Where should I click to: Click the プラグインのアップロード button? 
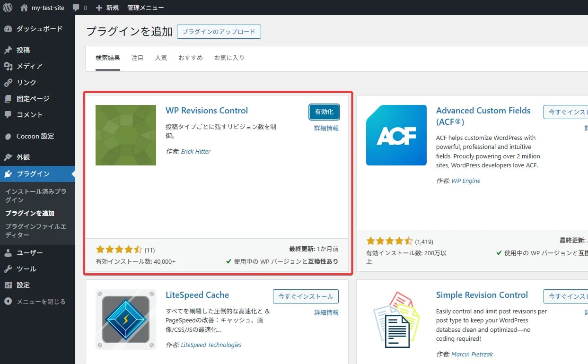point(219,32)
